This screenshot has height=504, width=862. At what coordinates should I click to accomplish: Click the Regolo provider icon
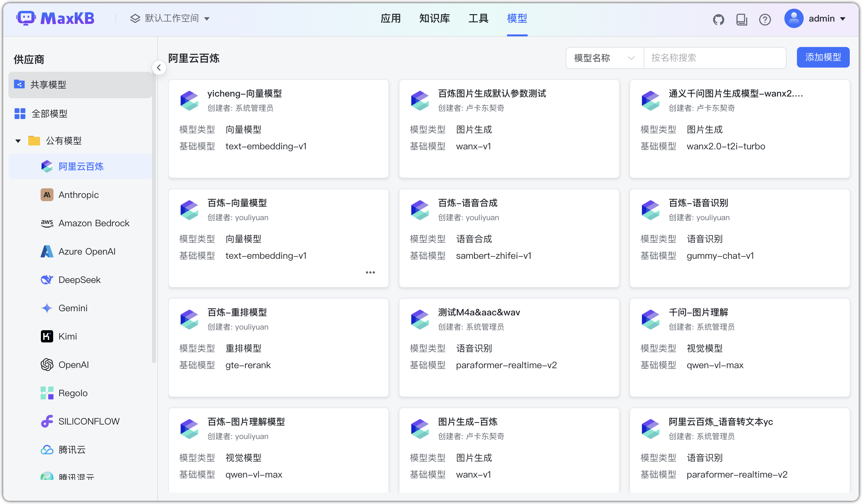tap(47, 393)
